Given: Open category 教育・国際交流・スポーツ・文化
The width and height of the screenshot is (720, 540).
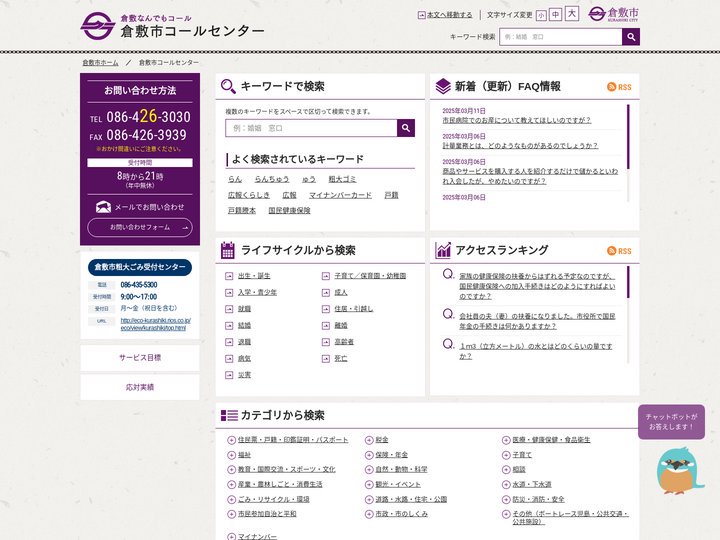Looking at the screenshot, I should (x=286, y=470).
